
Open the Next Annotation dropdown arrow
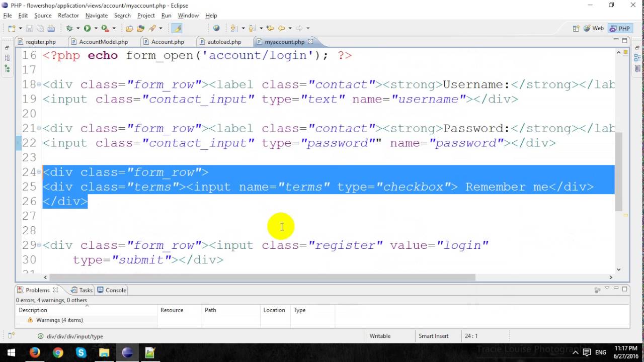pos(243,29)
